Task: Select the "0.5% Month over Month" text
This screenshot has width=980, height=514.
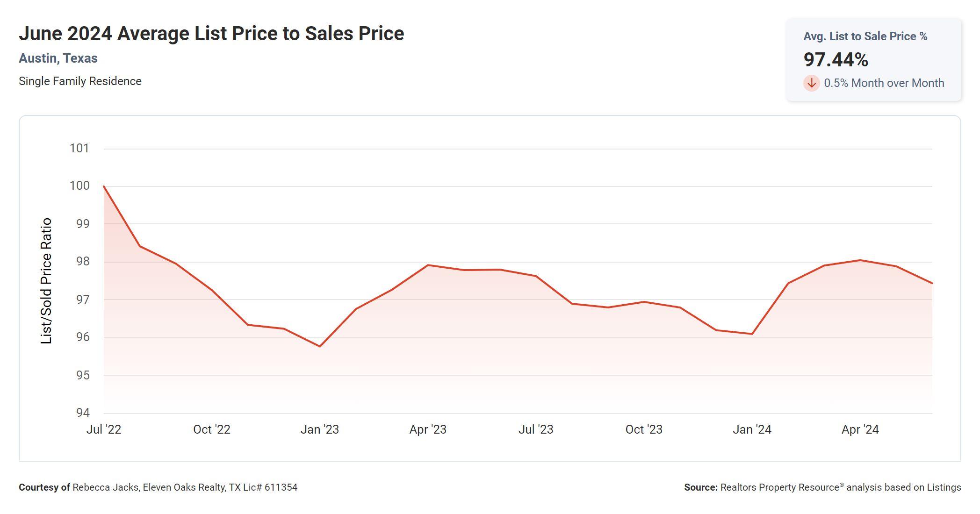Action: tap(884, 83)
